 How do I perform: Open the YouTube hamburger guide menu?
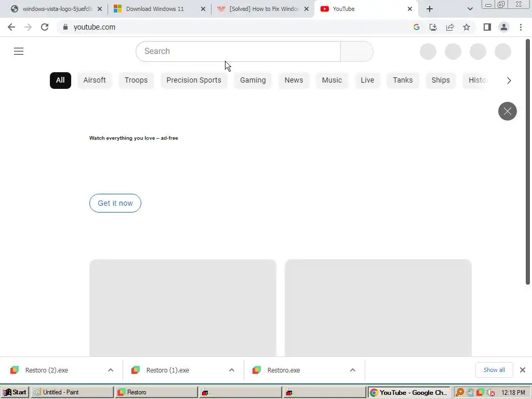coord(19,51)
